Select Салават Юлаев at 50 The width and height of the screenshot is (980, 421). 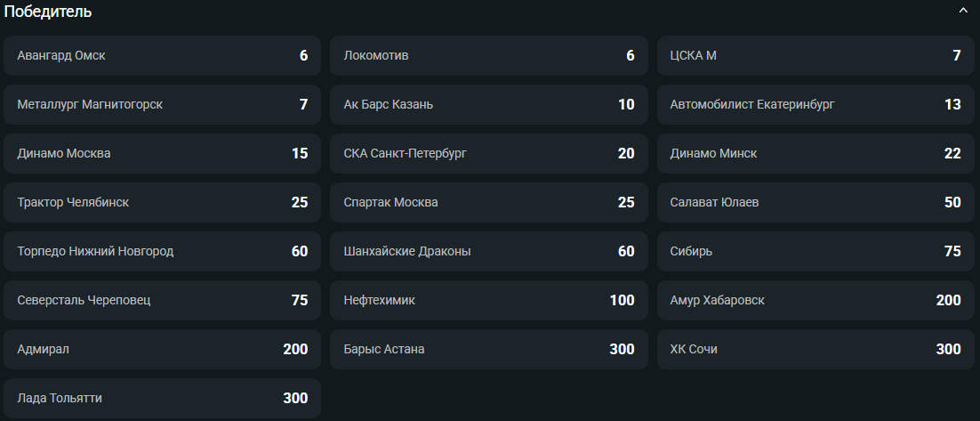click(815, 203)
